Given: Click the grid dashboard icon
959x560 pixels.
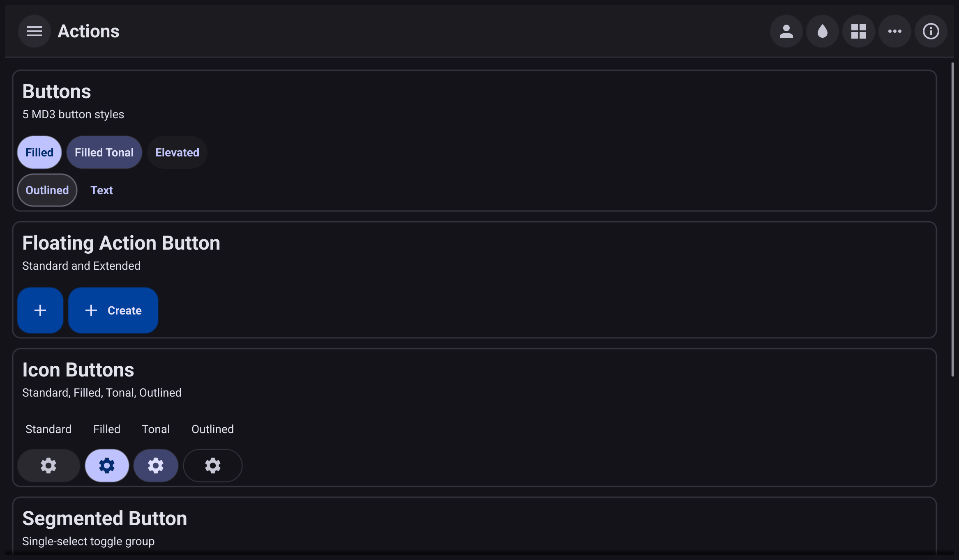Looking at the screenshot, I should [x=859, y=31].
